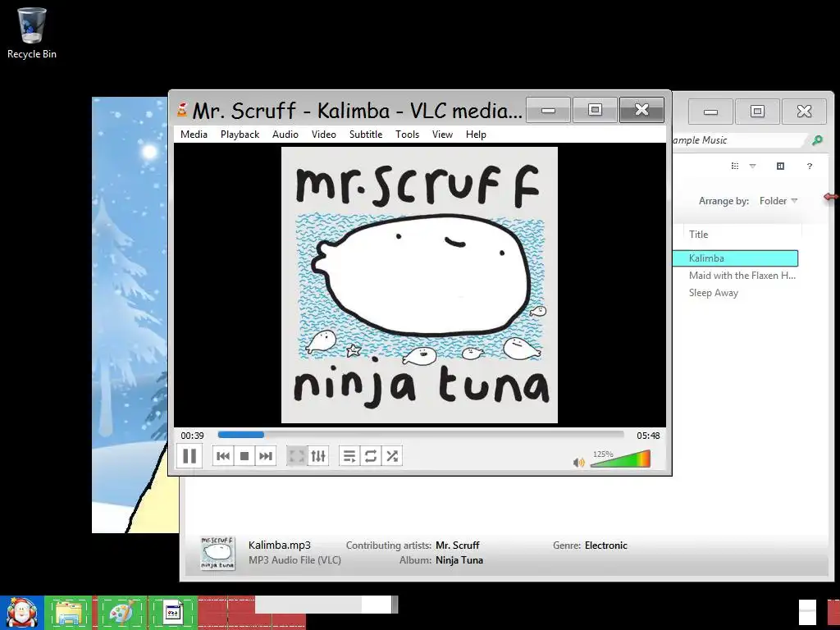
Task: Click the elapsed time 00:39 label
Action: pos(192,436)
